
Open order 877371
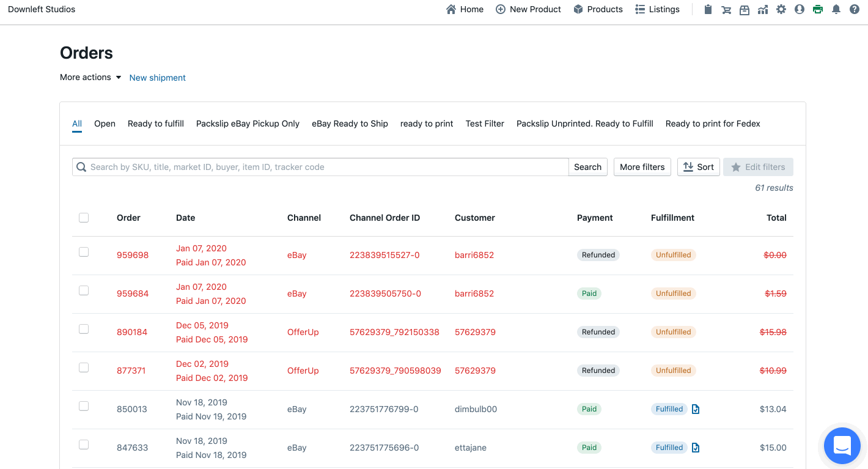[131, 371]
